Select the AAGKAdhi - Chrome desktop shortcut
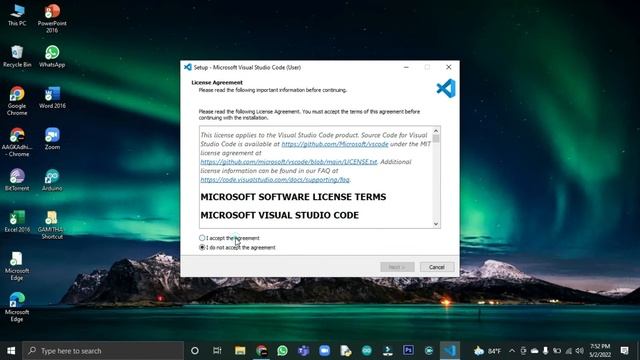The image size is (640, 360). (x=17, y=142)
